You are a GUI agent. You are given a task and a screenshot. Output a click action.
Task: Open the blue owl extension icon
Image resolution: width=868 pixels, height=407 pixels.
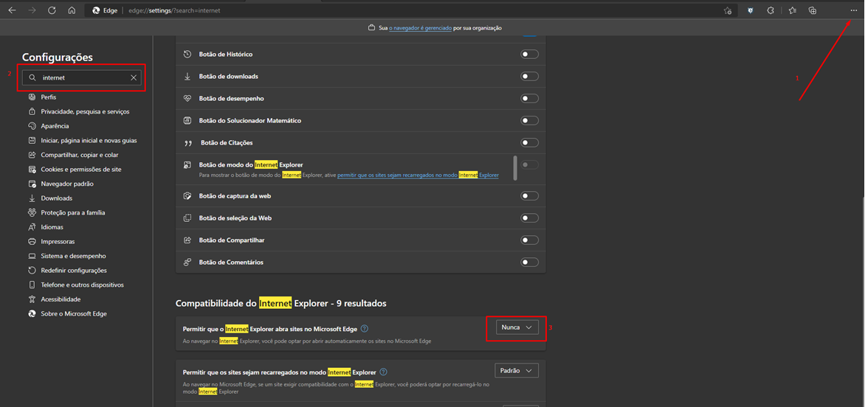point(751,10)
